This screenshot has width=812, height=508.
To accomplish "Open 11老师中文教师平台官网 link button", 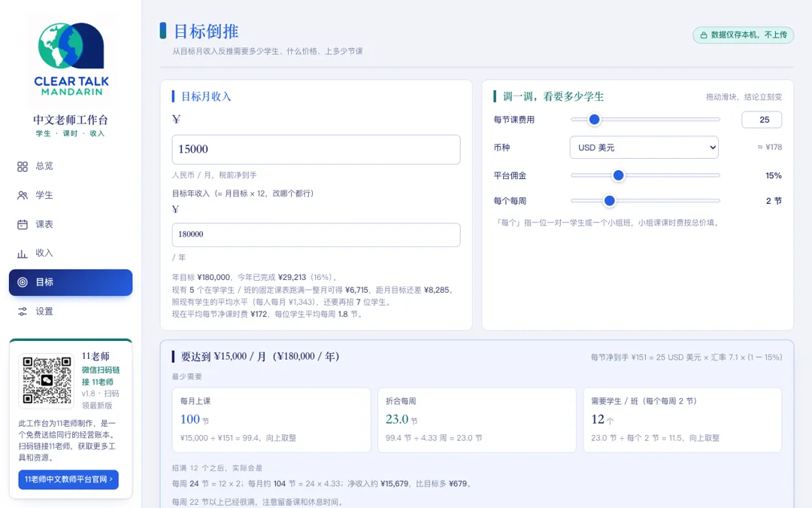I will 68,479.
